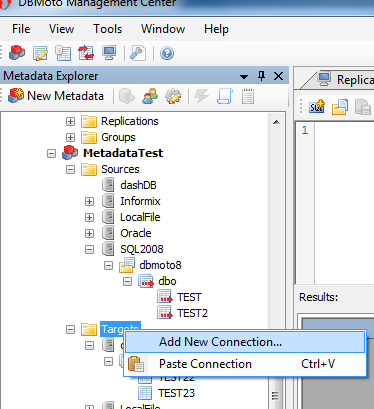The height and width of the screenshot is (409, 374).
Task: Click the notepad log icon in Metadata Explorer
Action: (248, 96)
